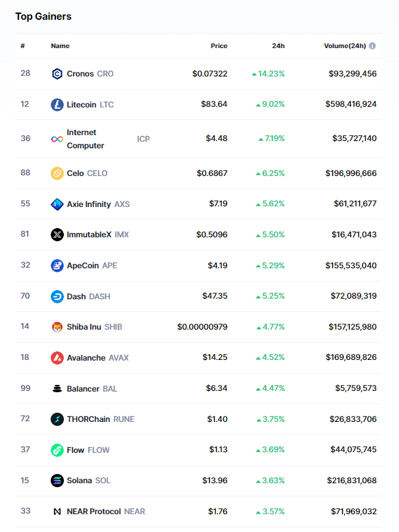Open the NEAR Protocol link

click(105, 512)
